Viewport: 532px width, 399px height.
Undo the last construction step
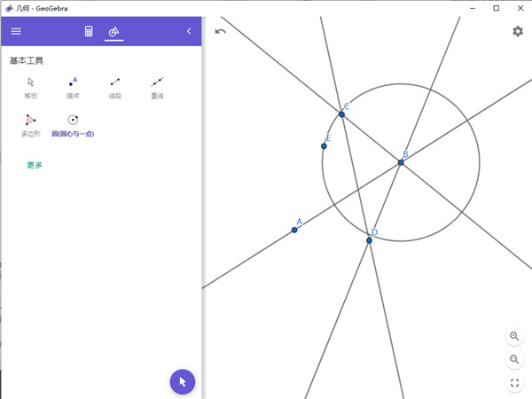pyautogui.click(x=221, y=32)
